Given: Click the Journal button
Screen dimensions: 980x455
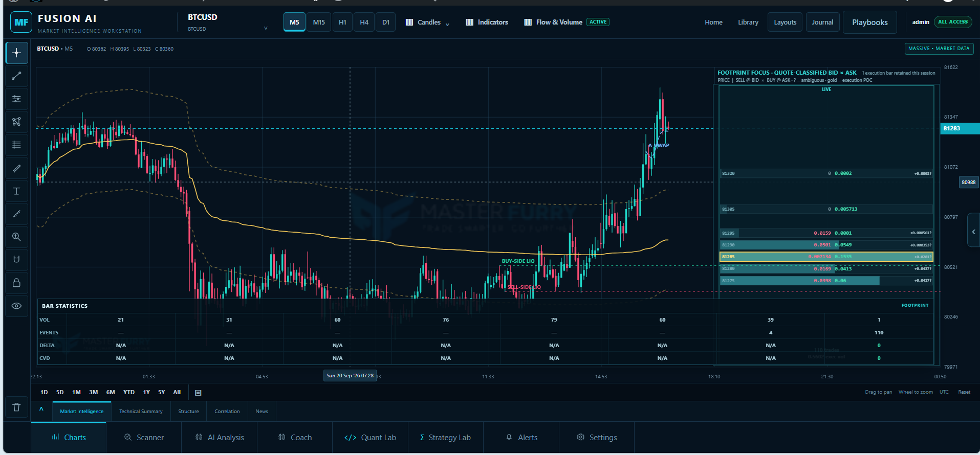Looking at the screenshot, I should 822,22.
